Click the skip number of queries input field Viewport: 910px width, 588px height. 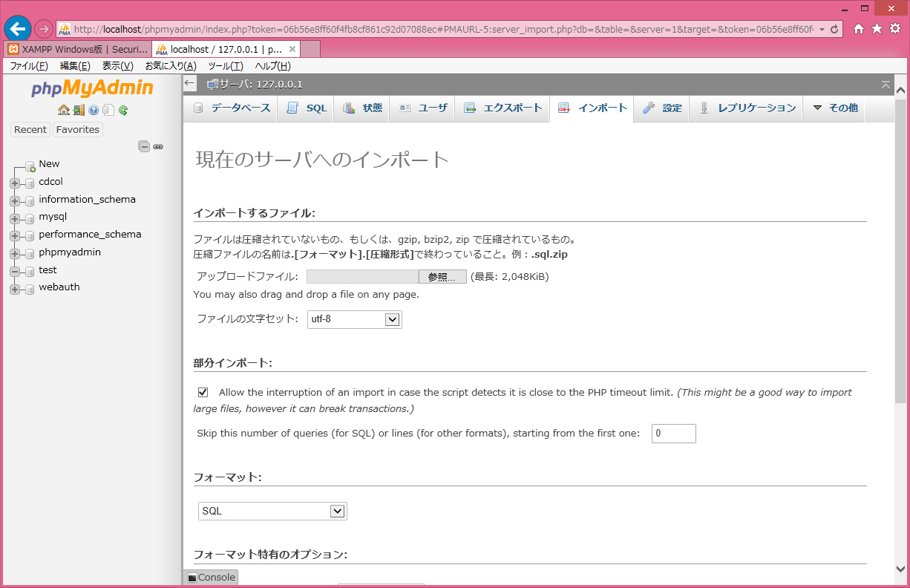(673, 434)
